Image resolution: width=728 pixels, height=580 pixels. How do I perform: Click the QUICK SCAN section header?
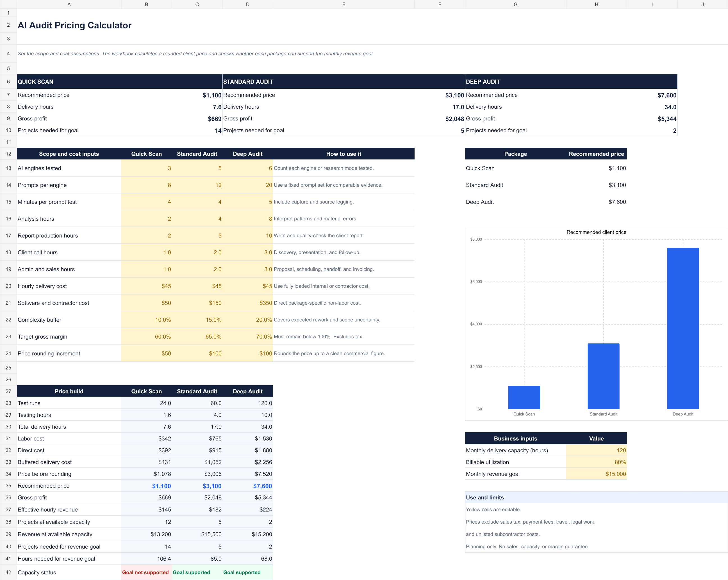tap(120, 82)
